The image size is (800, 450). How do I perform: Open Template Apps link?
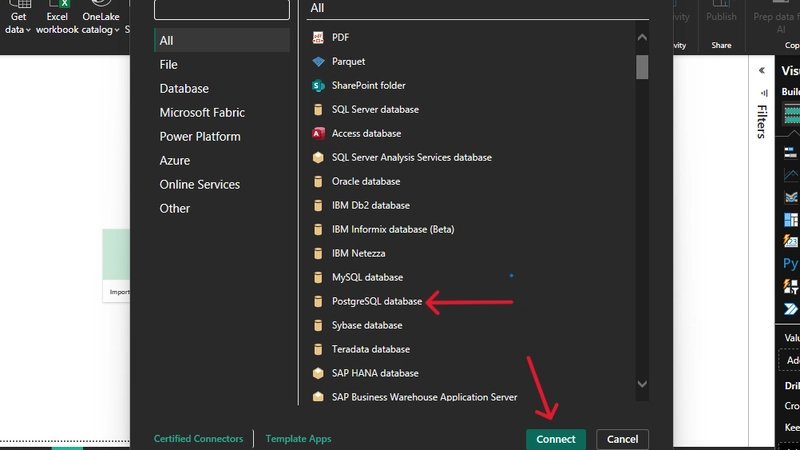click(298, 438)
